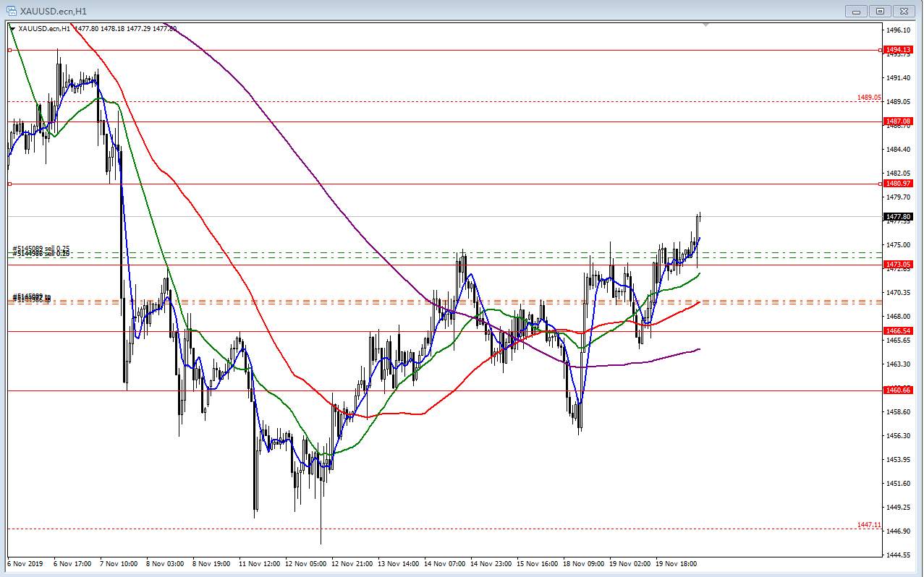
Task: Click the 12 Nov 05:00 time label
Action: [x=306, y=563]
